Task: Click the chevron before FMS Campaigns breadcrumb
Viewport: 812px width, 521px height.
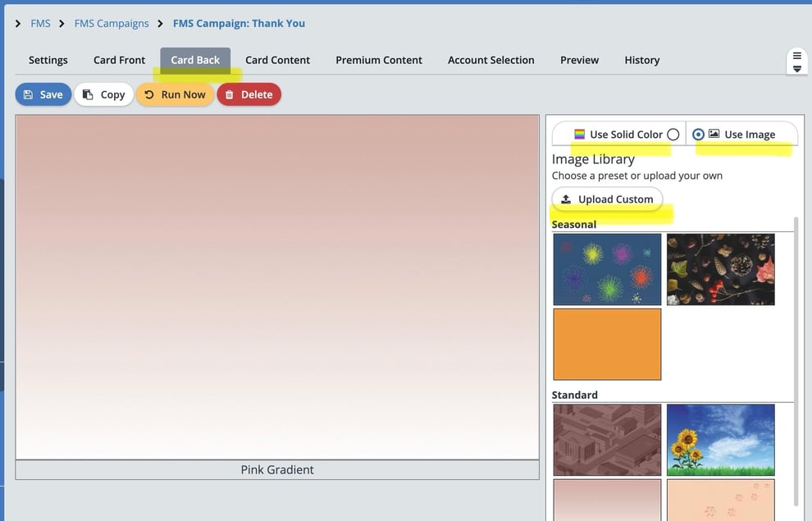Action: pos(62,23)
